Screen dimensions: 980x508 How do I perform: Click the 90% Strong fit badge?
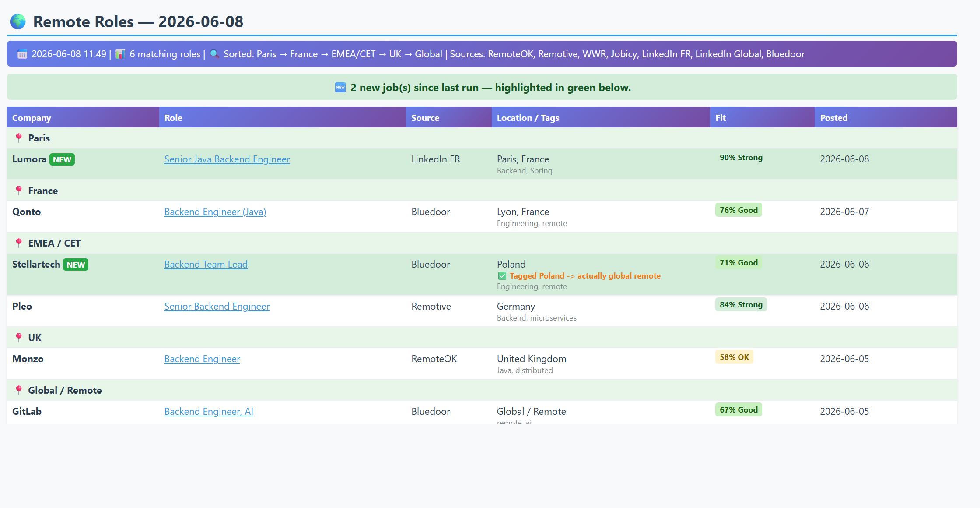[741, 158]
